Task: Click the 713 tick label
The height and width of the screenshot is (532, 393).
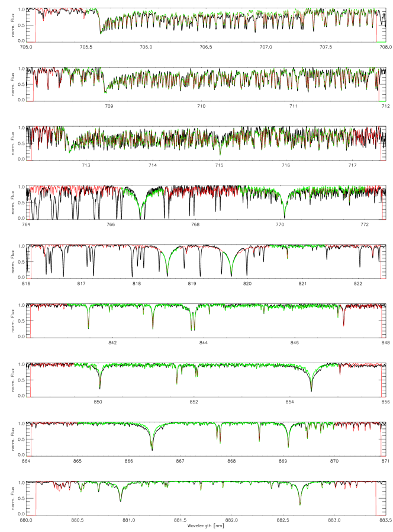Action: (x=86, y=165)
